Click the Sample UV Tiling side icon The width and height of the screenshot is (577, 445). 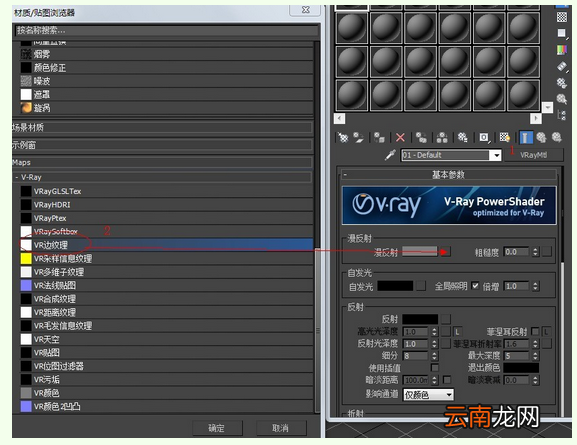pos(562,33)
